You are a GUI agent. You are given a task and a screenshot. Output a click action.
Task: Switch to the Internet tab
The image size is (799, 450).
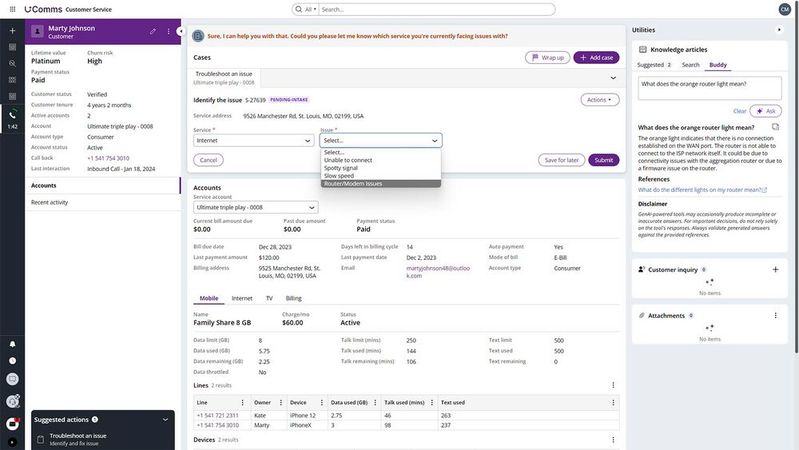[x=242, y=298]
